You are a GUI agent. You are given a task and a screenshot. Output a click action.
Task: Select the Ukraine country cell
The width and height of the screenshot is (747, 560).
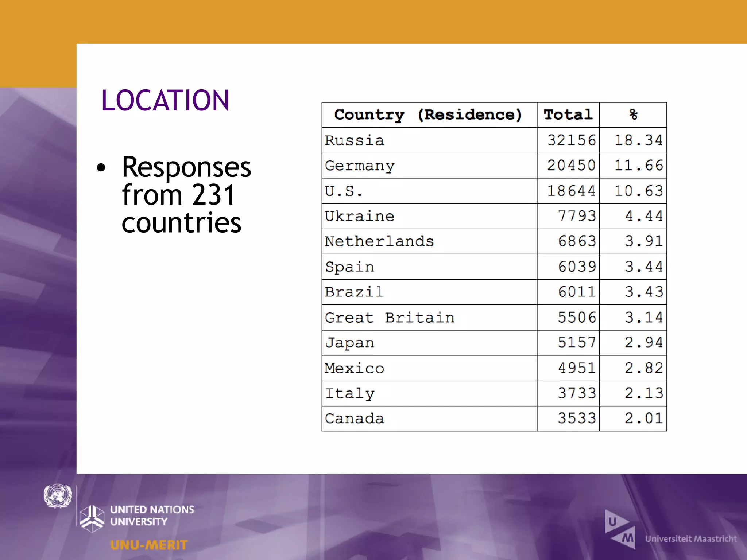click(429, 216)
